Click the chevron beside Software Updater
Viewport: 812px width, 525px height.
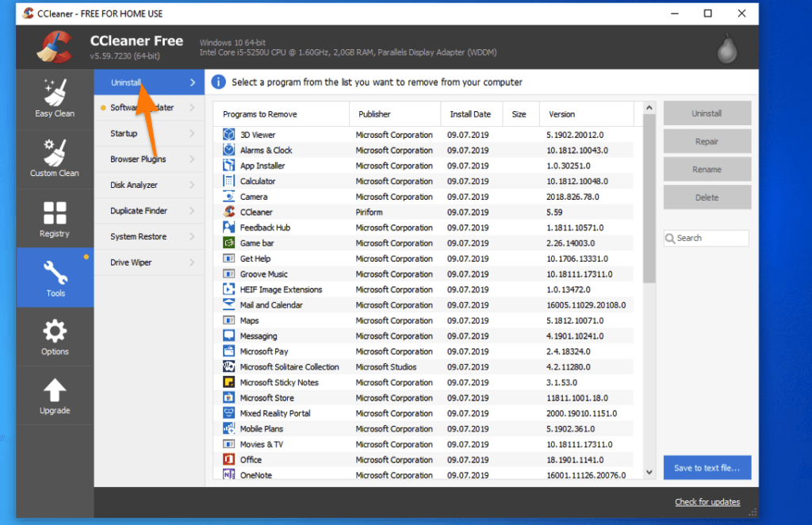(192, 108)
